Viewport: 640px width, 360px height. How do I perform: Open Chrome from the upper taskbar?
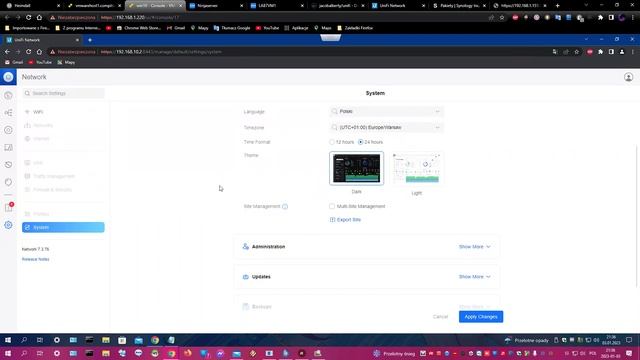coord(155,340)
